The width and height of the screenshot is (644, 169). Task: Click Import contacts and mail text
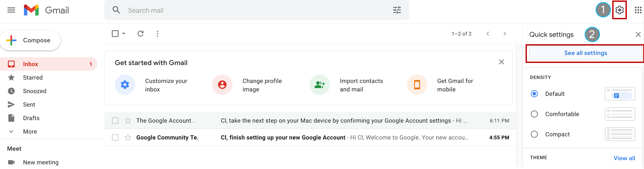point(361,85)
